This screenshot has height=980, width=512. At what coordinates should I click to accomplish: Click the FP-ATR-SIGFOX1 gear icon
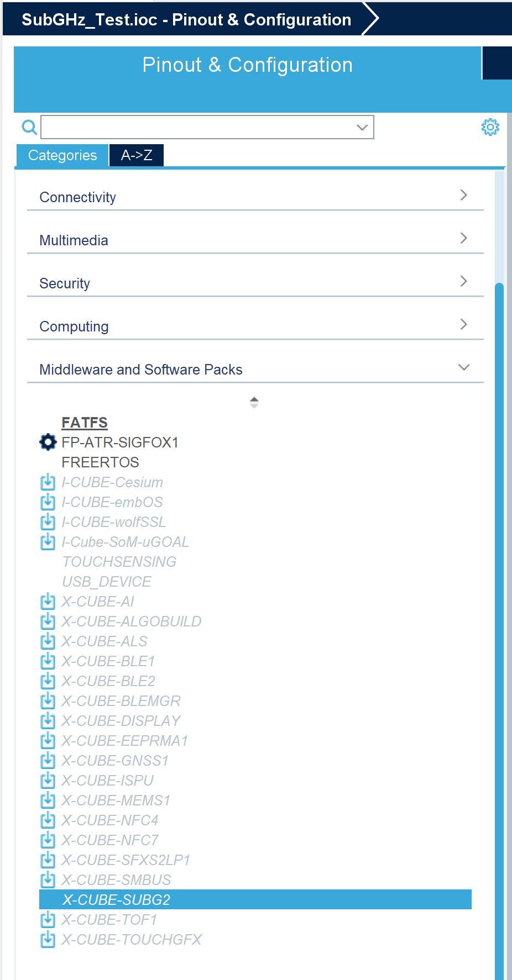point(48,442)
